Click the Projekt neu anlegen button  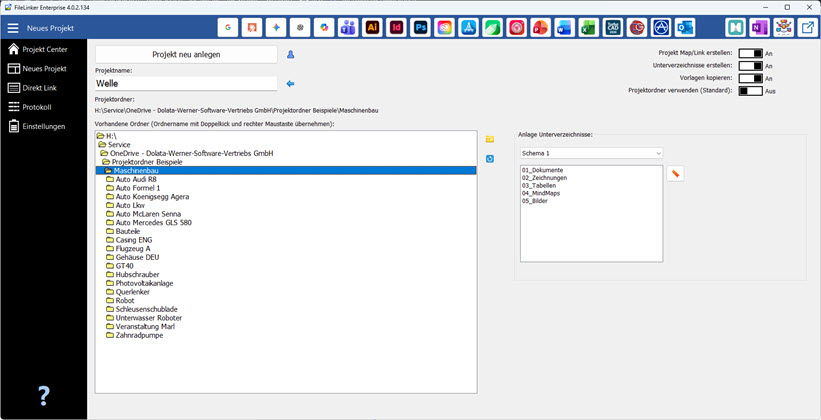coord(186,54)
